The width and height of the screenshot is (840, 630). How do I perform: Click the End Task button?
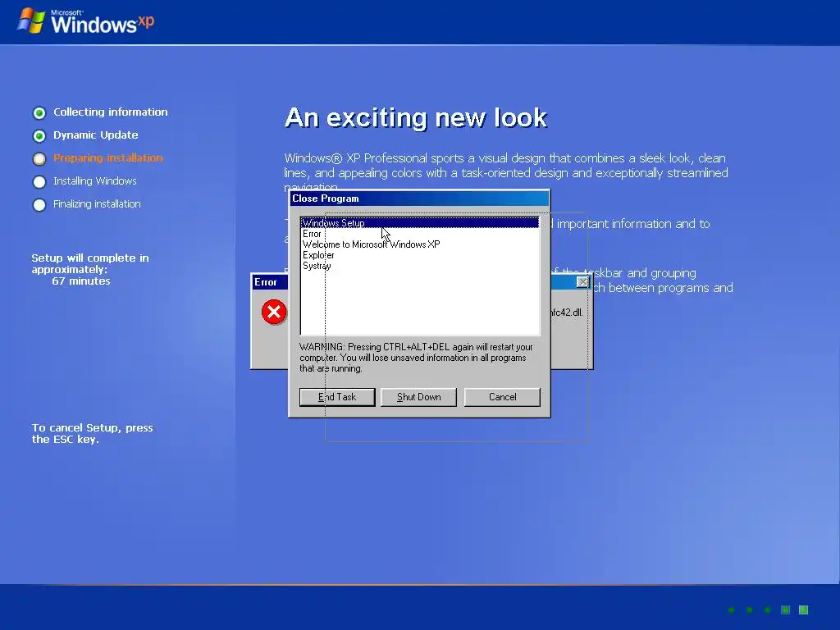pyautogui.click(x=337, y=397)
